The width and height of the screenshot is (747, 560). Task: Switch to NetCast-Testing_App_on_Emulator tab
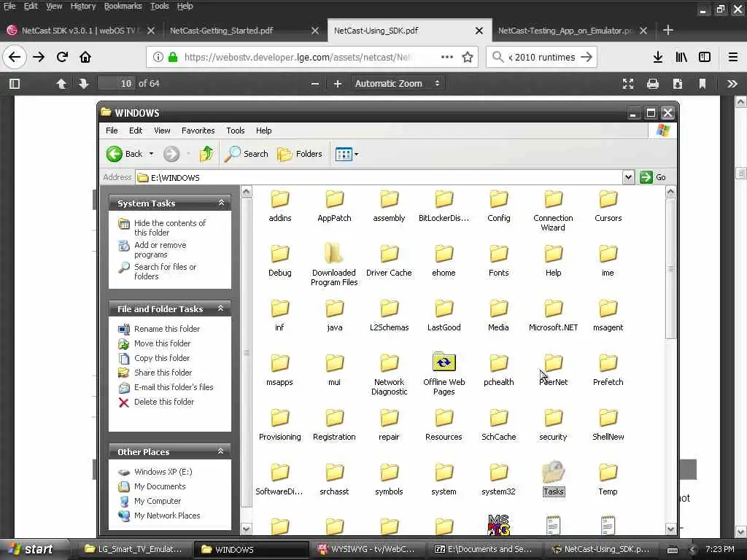pos(566,31)
